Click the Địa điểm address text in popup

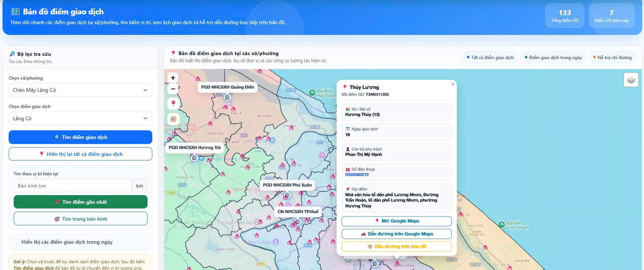click(391, 200)
